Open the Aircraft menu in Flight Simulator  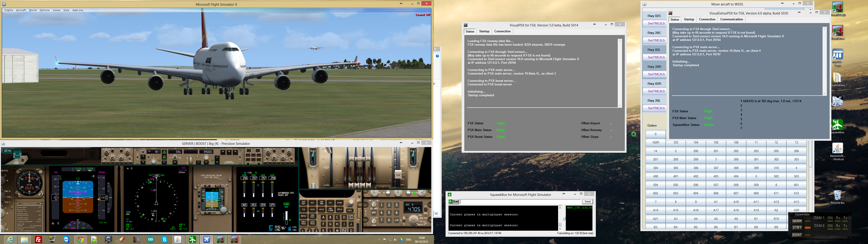point(21,10)
